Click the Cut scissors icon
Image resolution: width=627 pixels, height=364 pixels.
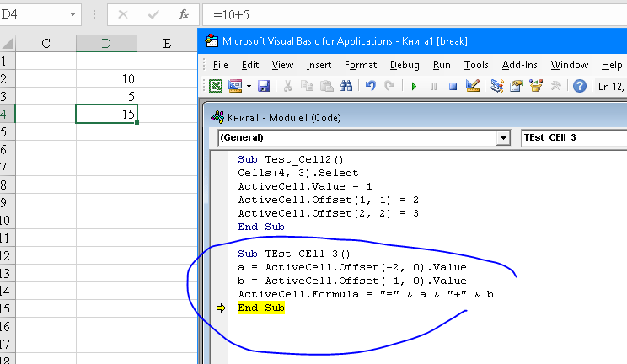[287, 86]
